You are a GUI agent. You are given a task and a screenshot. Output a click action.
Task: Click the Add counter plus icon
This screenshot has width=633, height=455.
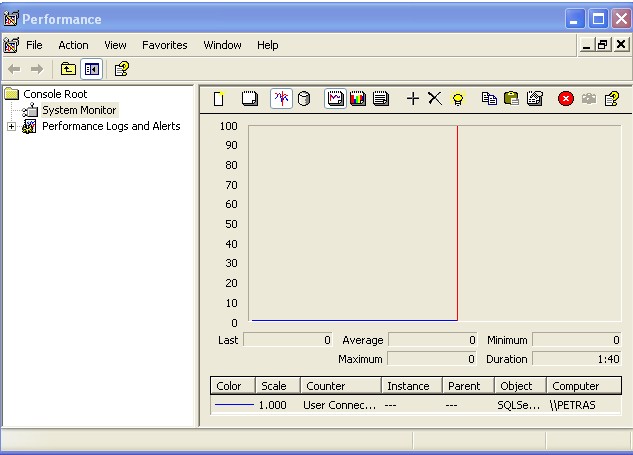pos(413,99)
